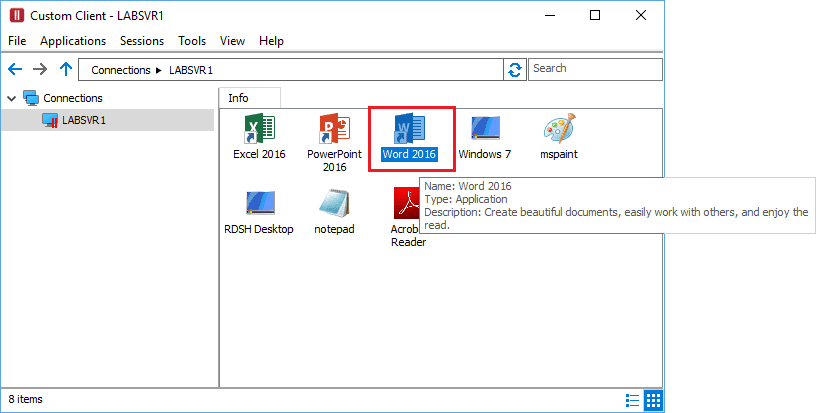Open the Excel 2016 application icon
Viewport: 816px width, 413px height.
coord(259,130)
